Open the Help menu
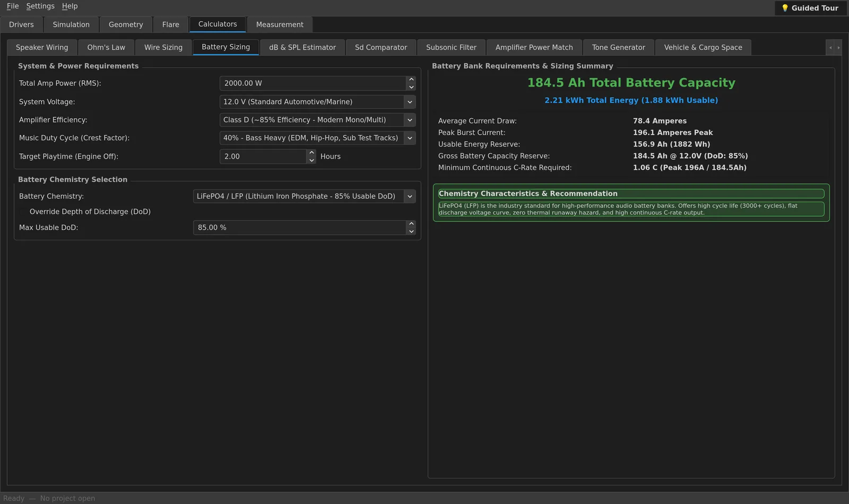This screenshot has height=504, width=849. point(70,6)
